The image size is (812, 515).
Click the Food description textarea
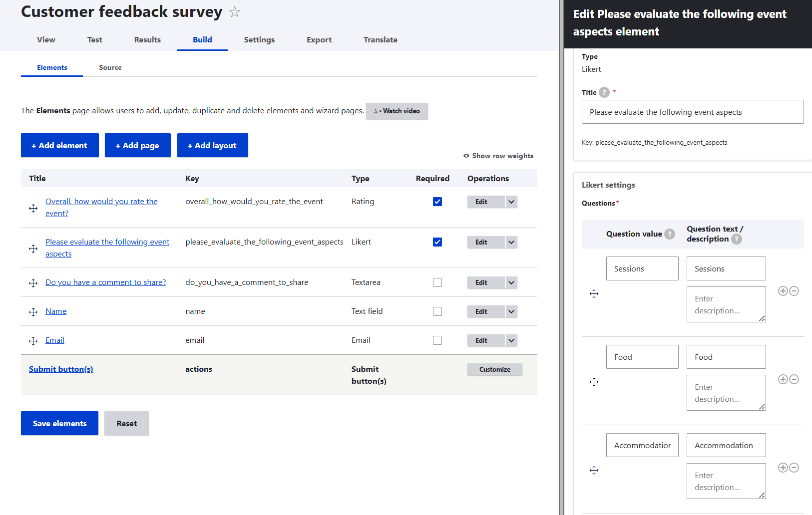(x=726, y=393)
